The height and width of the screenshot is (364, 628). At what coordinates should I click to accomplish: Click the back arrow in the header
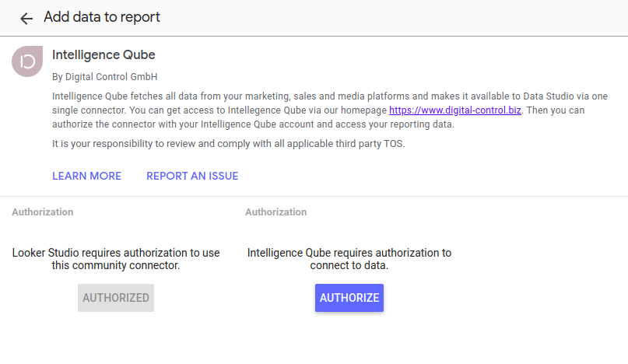click(x=26, y=18)
